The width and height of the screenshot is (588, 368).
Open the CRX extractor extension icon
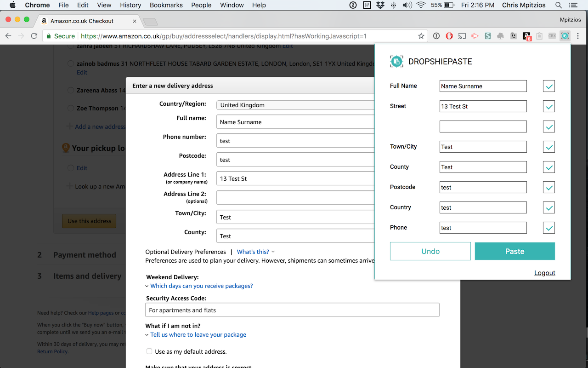pos(552,36)
